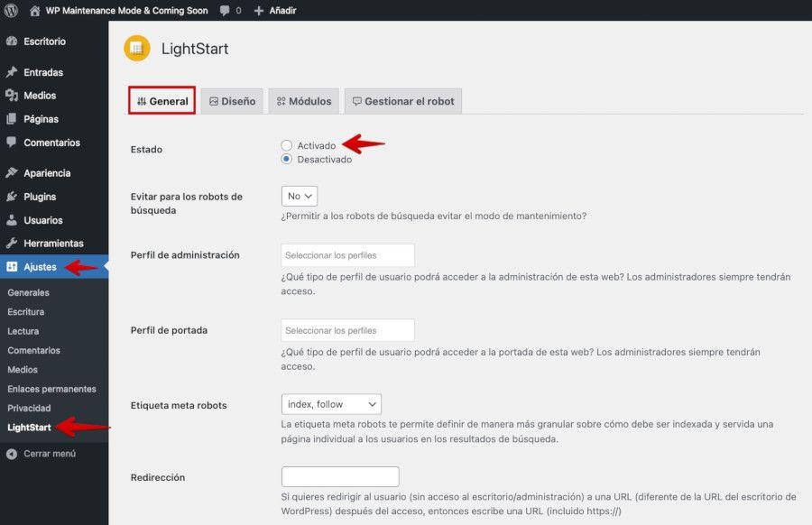The image size is (812, 525).
Task: Go to Apariencia in sidebar
Action: click(47, 173)
